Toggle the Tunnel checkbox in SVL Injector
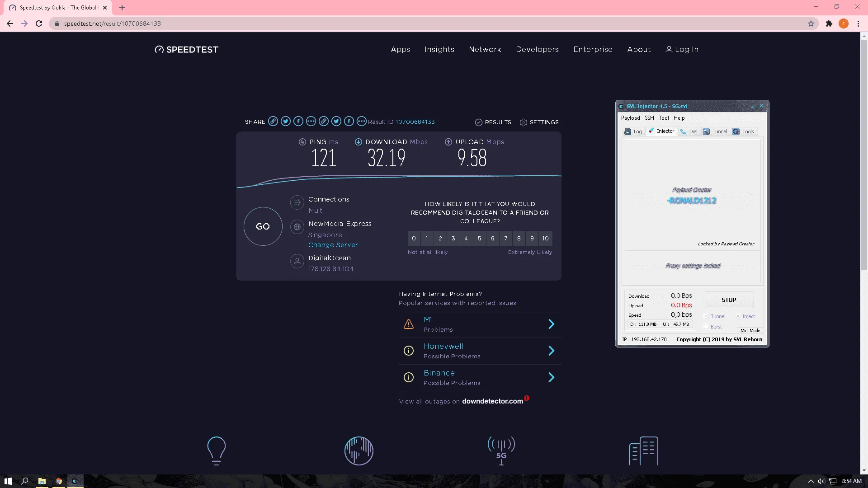Viewport: 868px width, 488px height. pos(707,316)
